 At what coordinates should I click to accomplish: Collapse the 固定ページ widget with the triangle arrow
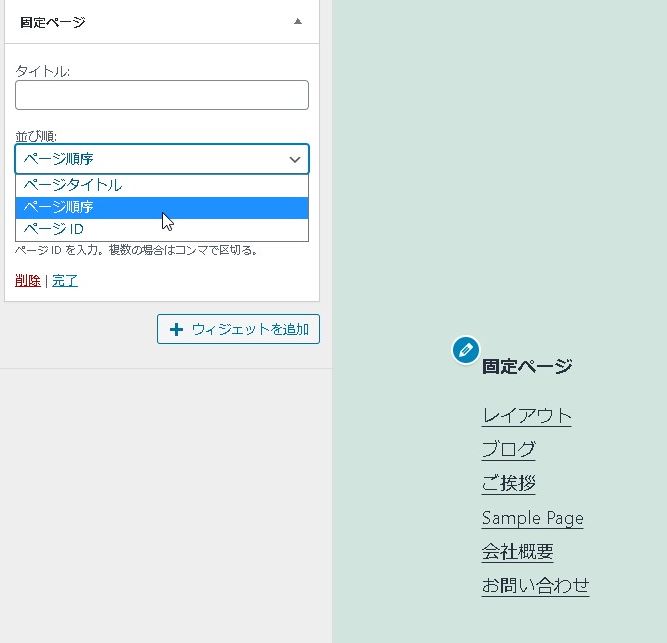click(x=297, y=21)
